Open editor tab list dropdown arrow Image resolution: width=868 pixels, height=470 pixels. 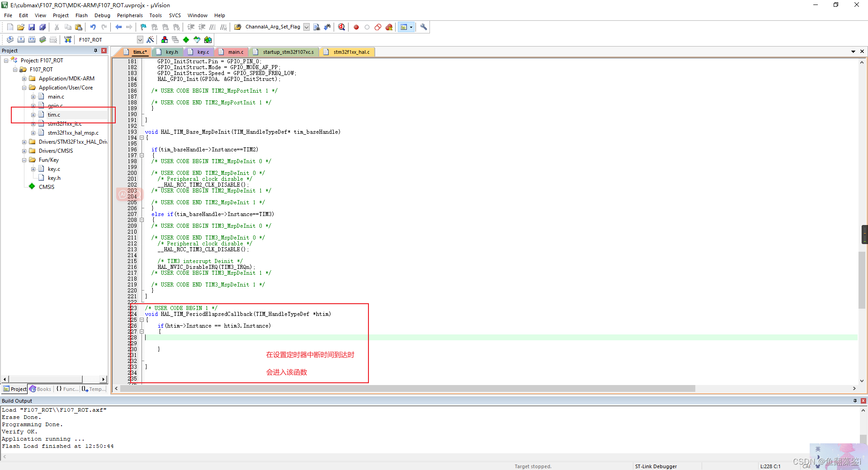(x=853, y=52)
